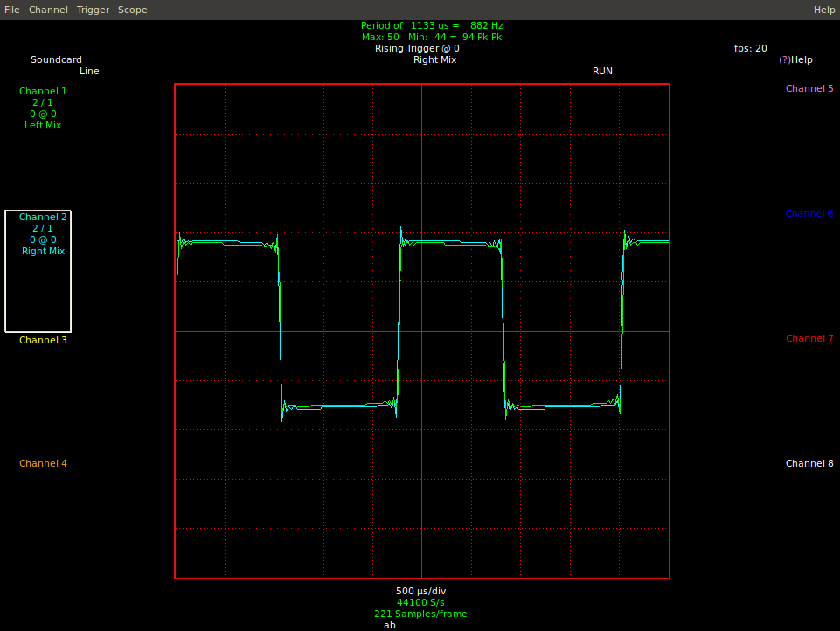Click the Soundcard input label
This screenshot has height=631, width=840.
pos(56,59)
